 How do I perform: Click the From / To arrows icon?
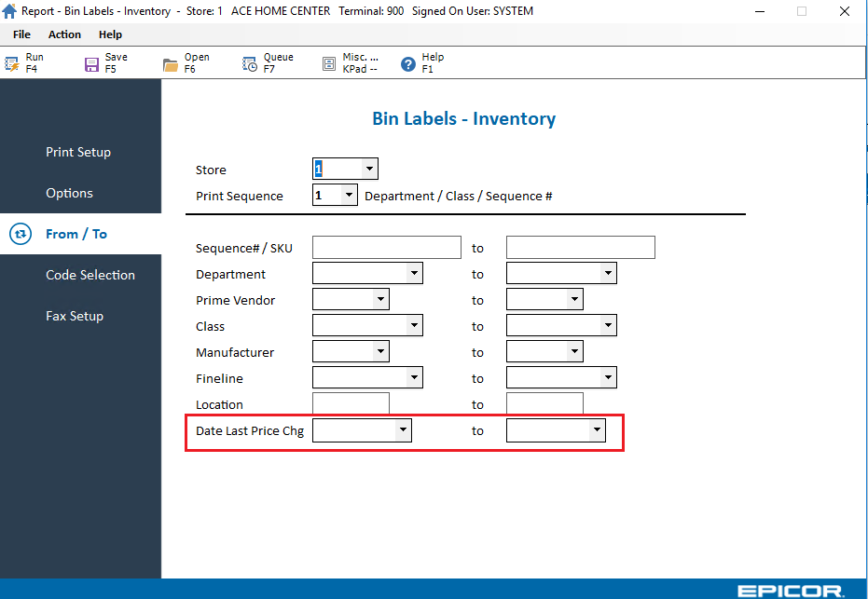tap(21, 235)
